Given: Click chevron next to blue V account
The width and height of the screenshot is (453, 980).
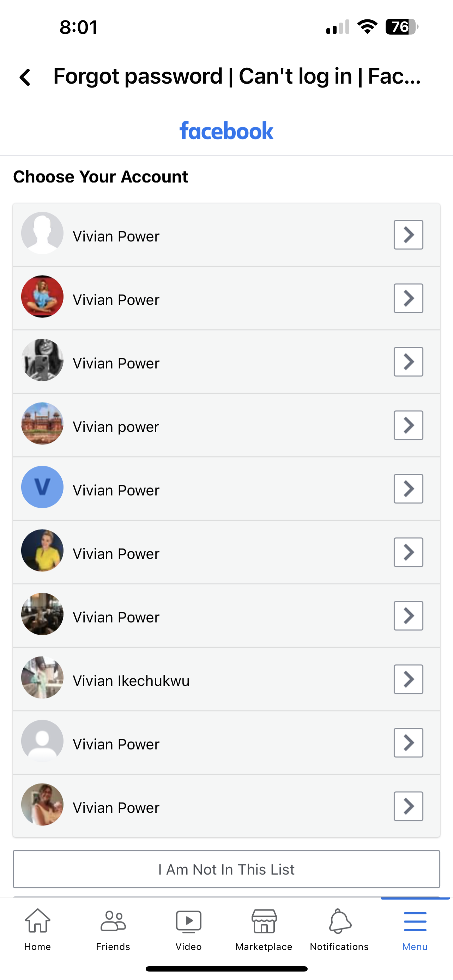Looking at the screenshot, I should tap(408, 489).
